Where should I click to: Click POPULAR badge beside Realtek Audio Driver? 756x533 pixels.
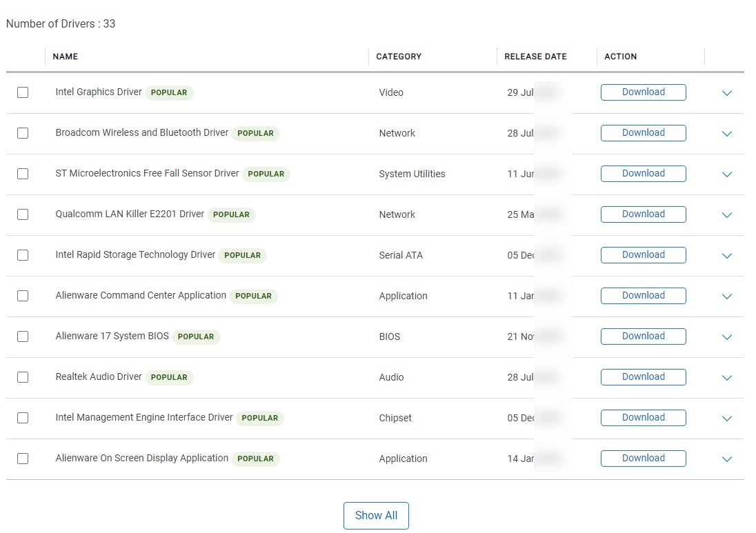pos(169,377)
